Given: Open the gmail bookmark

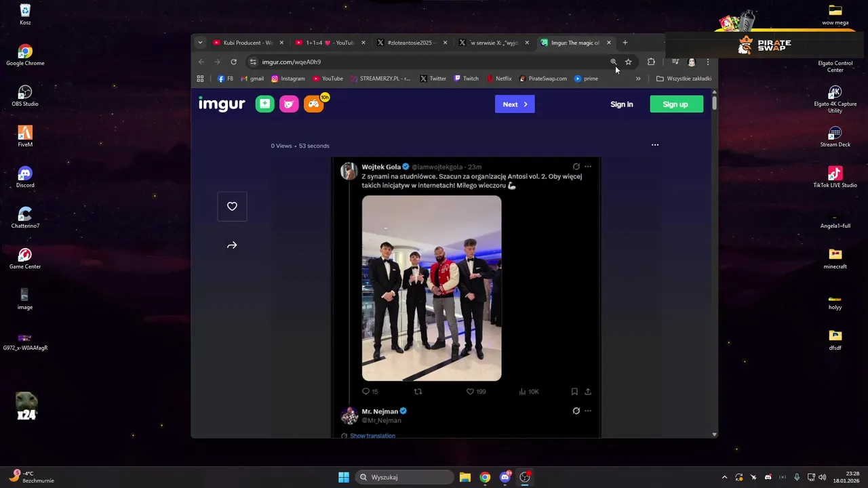Looking at the screenshot, I should [x=252, y=79].
